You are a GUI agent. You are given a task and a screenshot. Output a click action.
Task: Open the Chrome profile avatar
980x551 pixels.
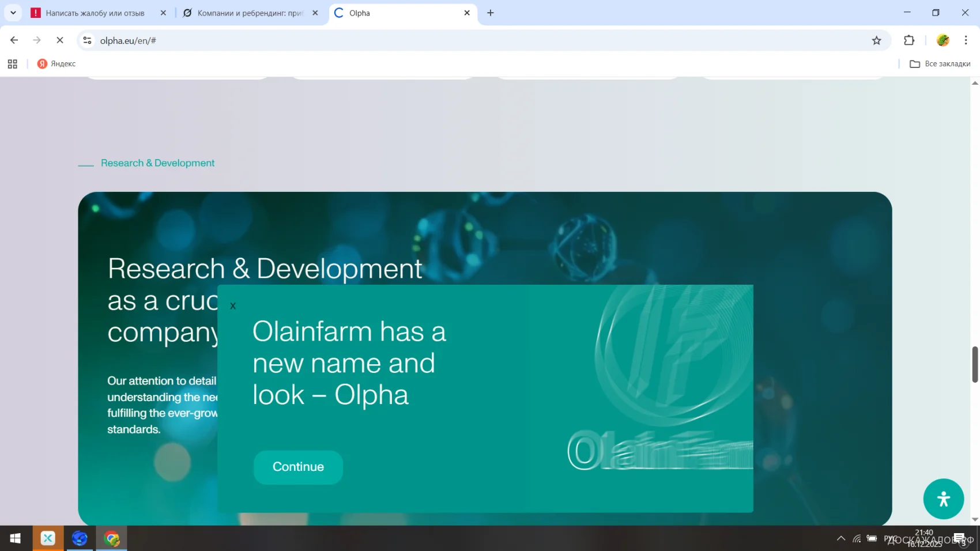tap(943, 40)
